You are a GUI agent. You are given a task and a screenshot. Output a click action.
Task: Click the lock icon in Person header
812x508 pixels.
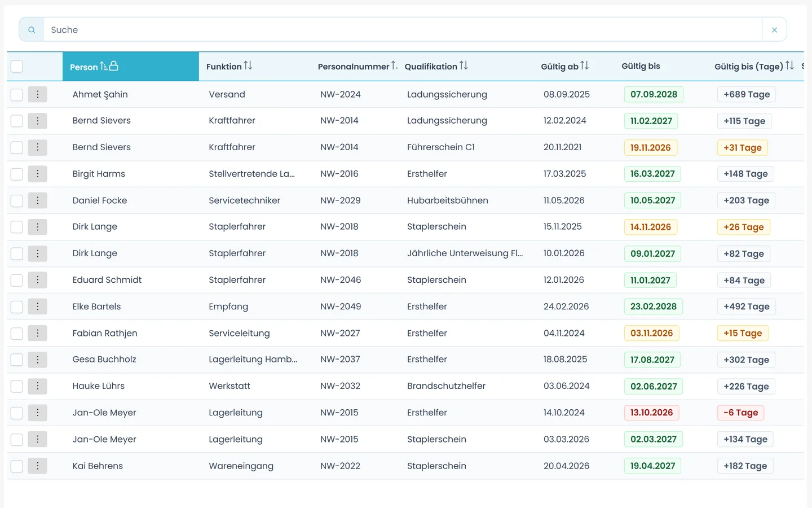(x=113, y=66)
